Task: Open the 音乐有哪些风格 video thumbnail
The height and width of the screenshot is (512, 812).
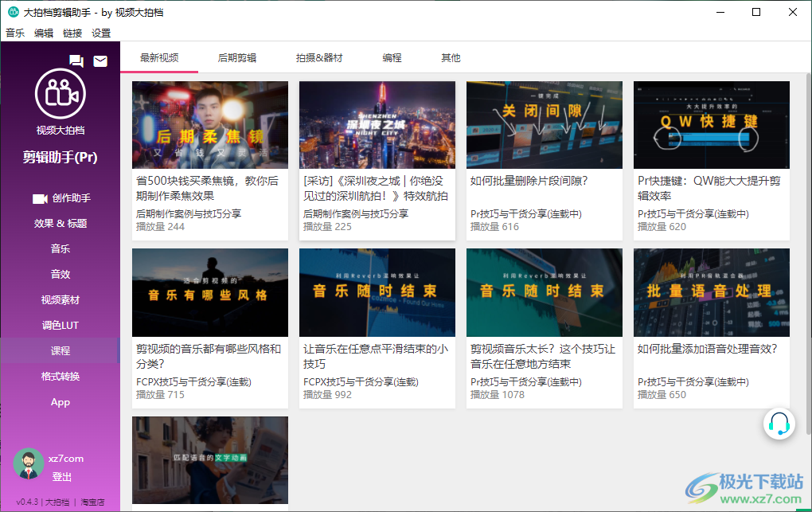Action: [x=210, y=293]
